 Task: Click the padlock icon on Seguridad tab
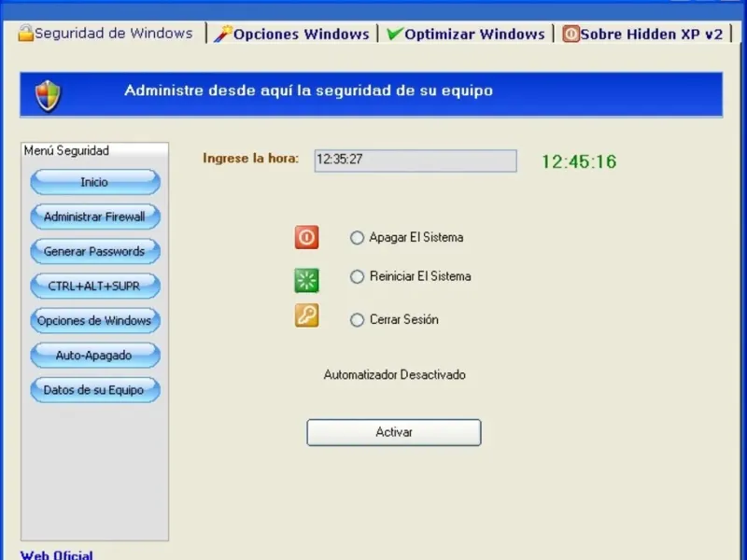click(26, 33)
